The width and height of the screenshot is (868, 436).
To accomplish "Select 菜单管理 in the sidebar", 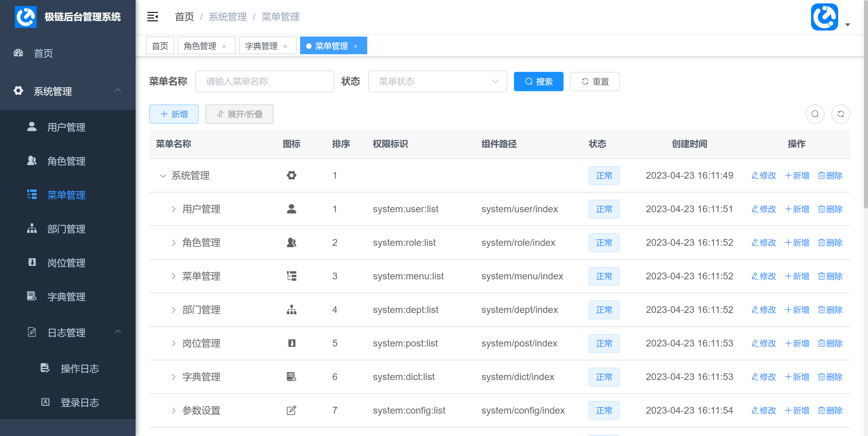I will (68, 195).
